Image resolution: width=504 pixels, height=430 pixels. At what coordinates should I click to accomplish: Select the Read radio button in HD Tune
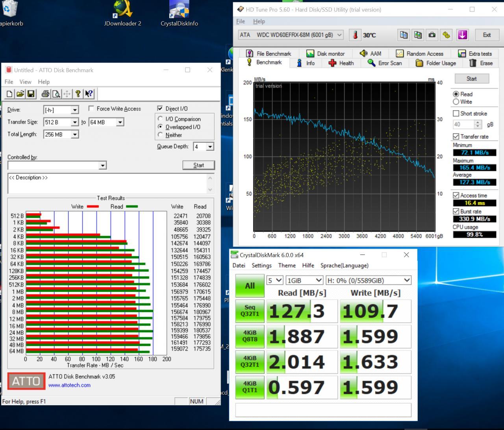point(456,94)
